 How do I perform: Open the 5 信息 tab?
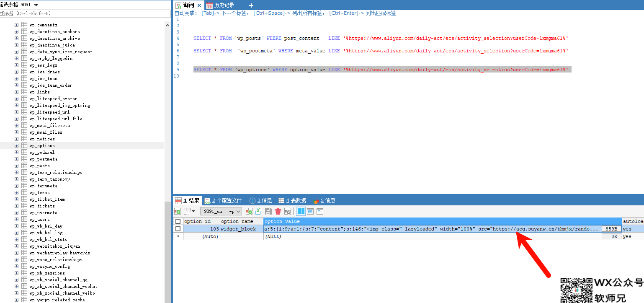point(324,201)
